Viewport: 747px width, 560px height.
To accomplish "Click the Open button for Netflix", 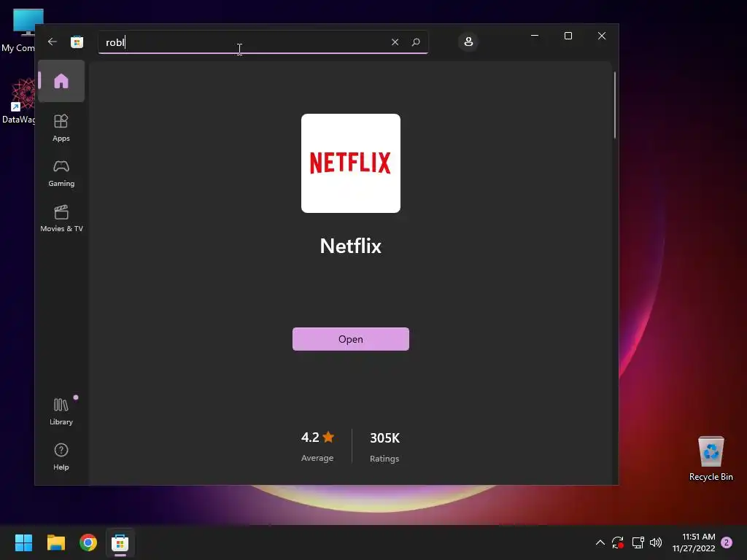I will pos(351,339).
